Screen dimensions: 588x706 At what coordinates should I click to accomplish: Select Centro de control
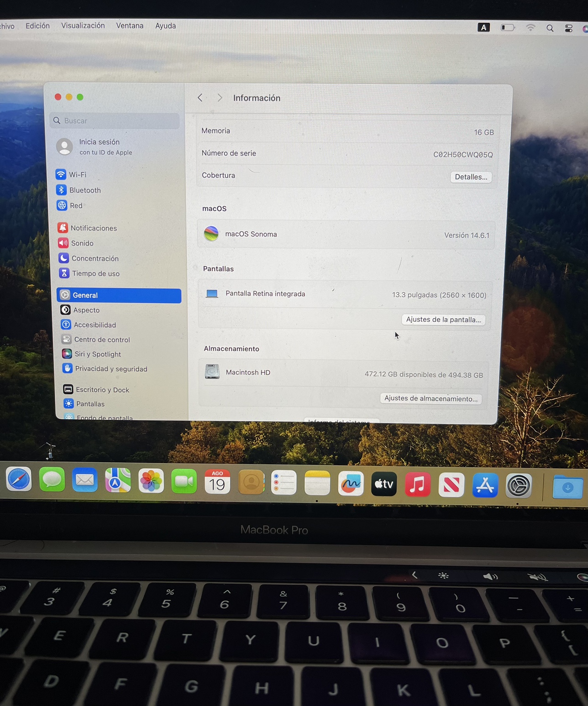pos(96,339)
